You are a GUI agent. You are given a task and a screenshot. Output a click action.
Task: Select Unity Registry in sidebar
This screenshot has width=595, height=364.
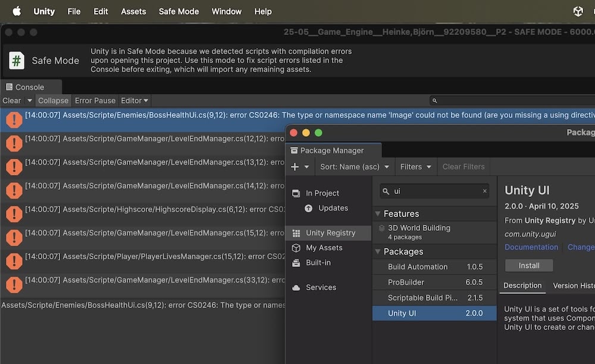(x=328, y=233)
